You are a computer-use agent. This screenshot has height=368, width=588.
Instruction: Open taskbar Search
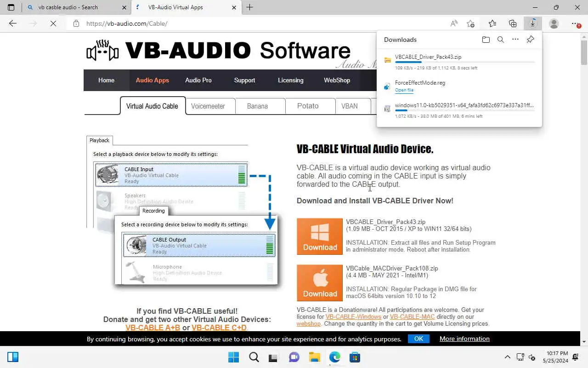click(254, 357)
